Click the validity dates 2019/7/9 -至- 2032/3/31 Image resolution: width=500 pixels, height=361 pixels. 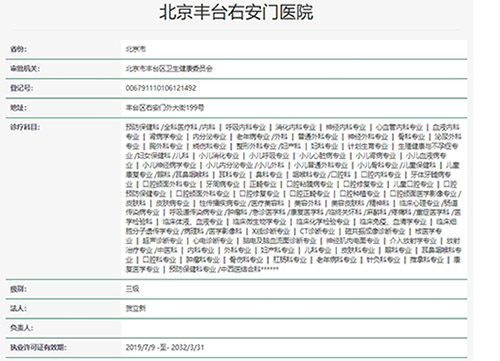point(165,347)
